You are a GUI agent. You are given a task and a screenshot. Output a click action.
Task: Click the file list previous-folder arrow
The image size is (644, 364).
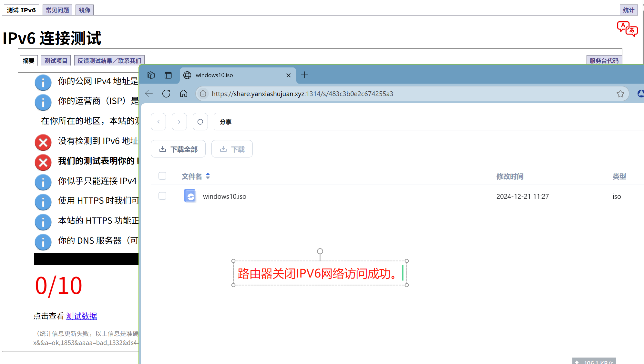point(158,122)
